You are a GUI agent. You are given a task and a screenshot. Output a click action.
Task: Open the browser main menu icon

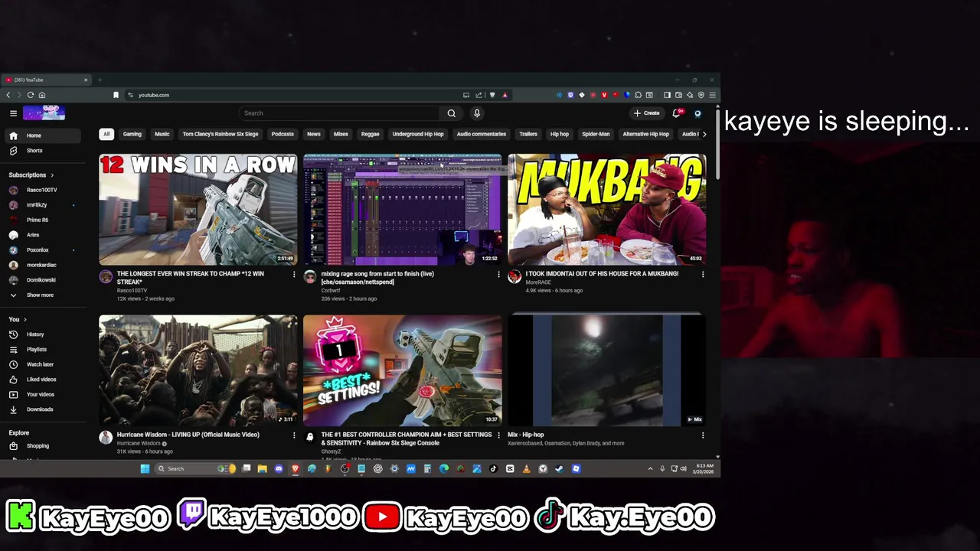[713, 95]
